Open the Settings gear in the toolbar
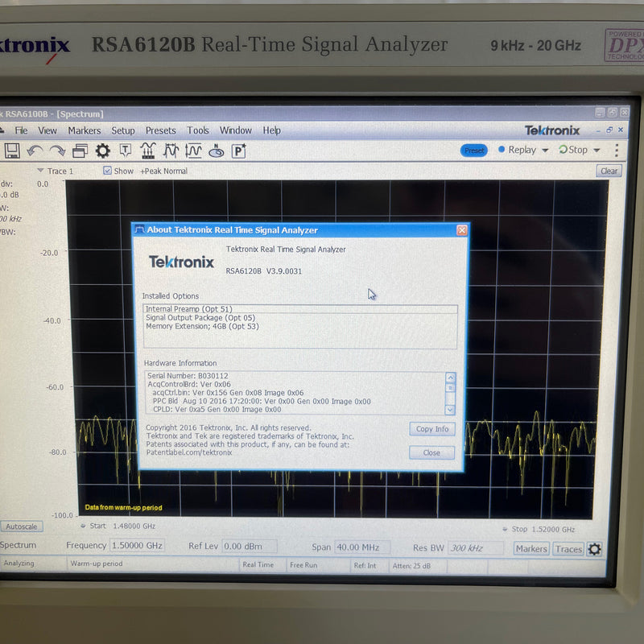Image resolution: width=644 pixels, height=644 pixels. point(102,151)
